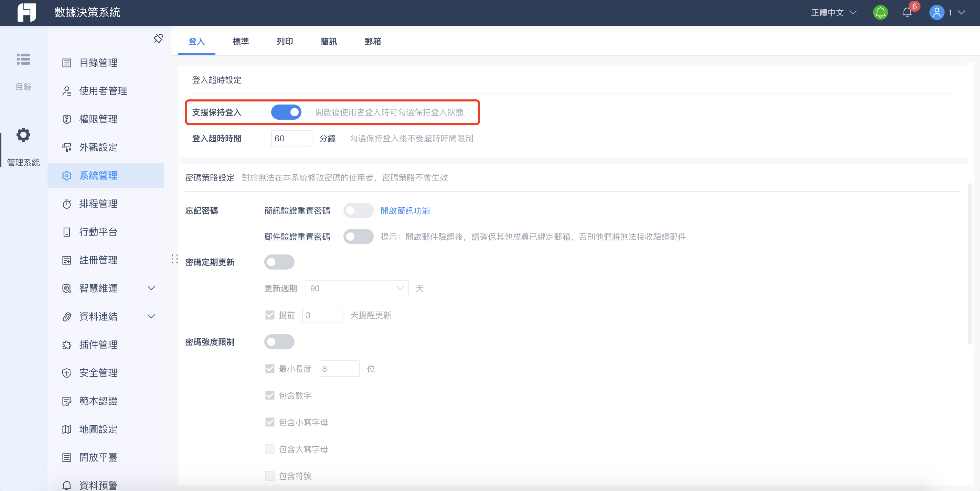Image resolution: width=980 pixels, height=491 pixels.
Task: Click the 使用者管理 person icon
Action: pos(66,91)
